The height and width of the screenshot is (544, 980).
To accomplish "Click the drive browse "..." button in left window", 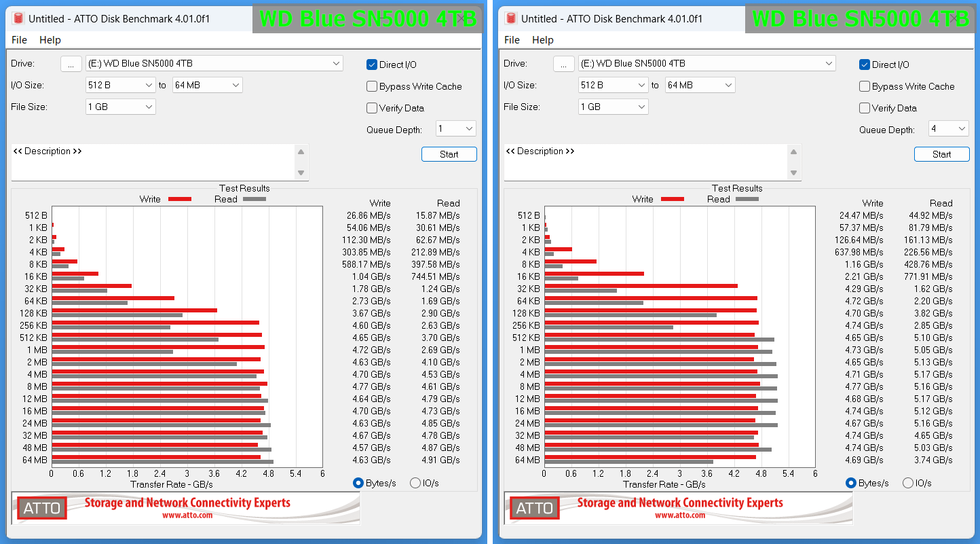I will (71, 63).
